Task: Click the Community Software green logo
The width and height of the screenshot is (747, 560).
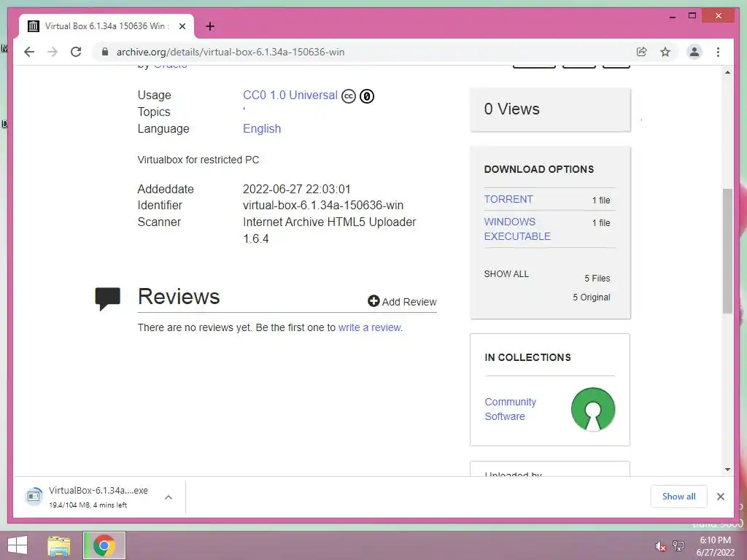Action: [593, 409]
